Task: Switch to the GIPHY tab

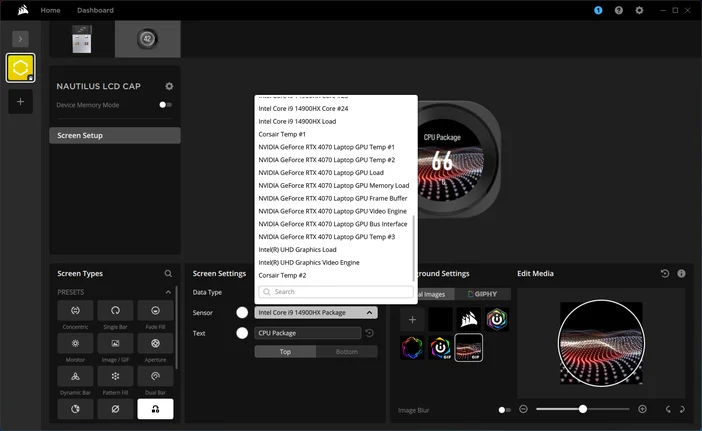Action: click(x=483, y=294)
